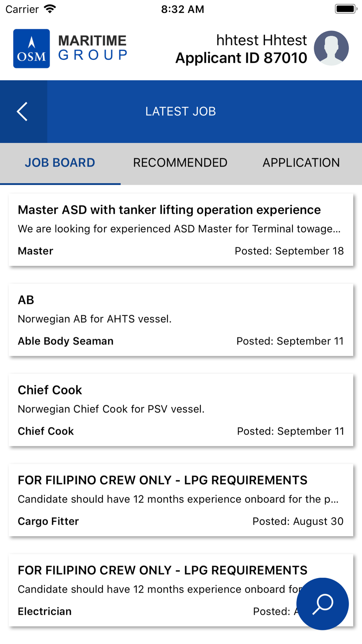Open the Cargo Fitter LPG job
Viewport: 362px width, 644px height.
pyautogui.click(x=181, y=500)
